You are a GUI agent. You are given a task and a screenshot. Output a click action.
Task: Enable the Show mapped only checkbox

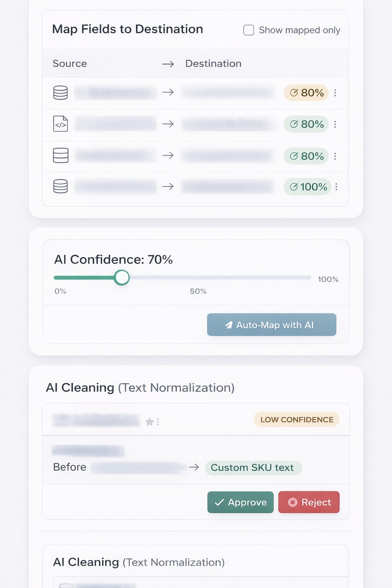click(x=248, y=30)
